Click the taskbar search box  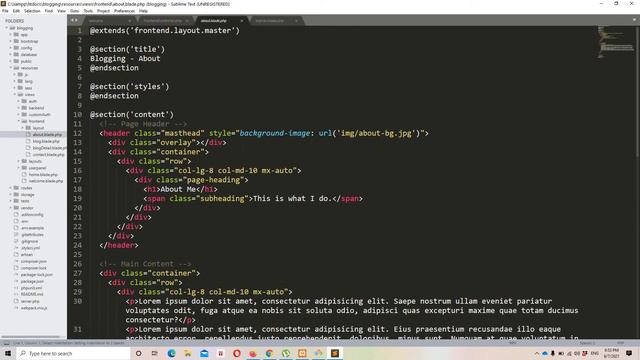tap(73, 353)
